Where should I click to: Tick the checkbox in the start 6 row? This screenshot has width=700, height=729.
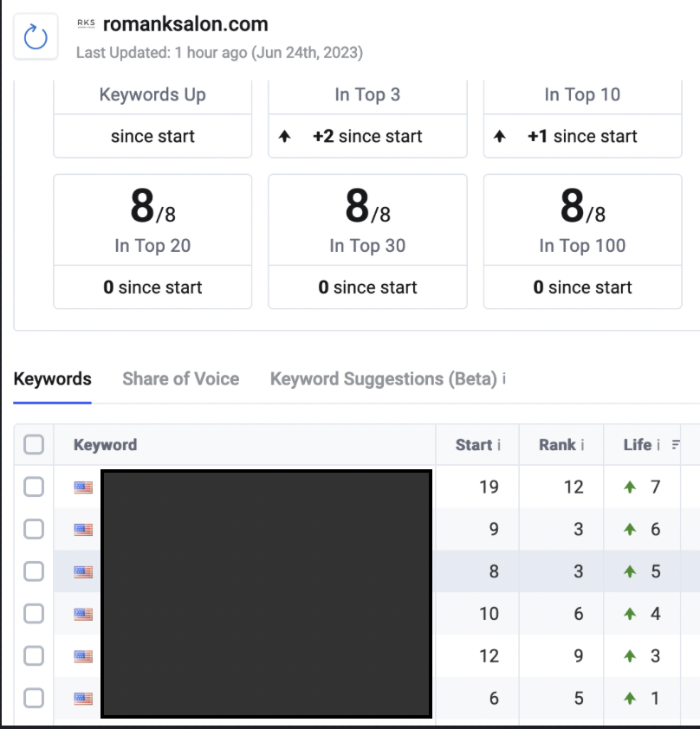click(34, 698)
